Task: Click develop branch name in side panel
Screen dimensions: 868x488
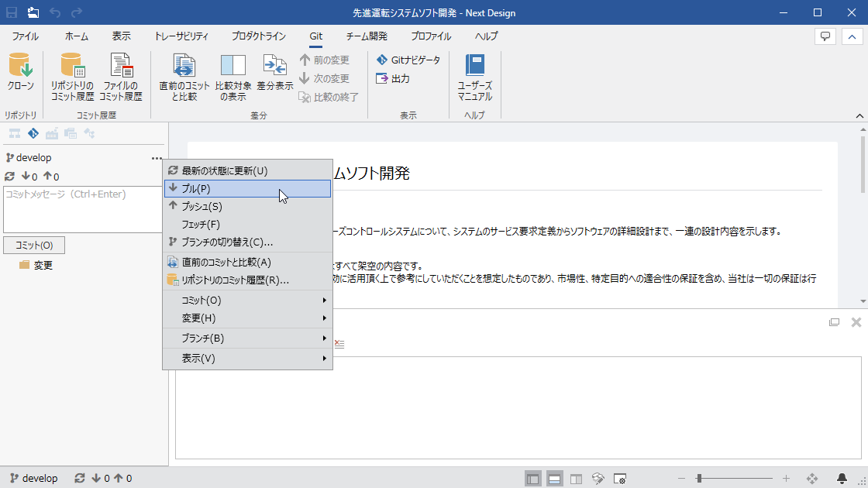Action: (34, 158)
